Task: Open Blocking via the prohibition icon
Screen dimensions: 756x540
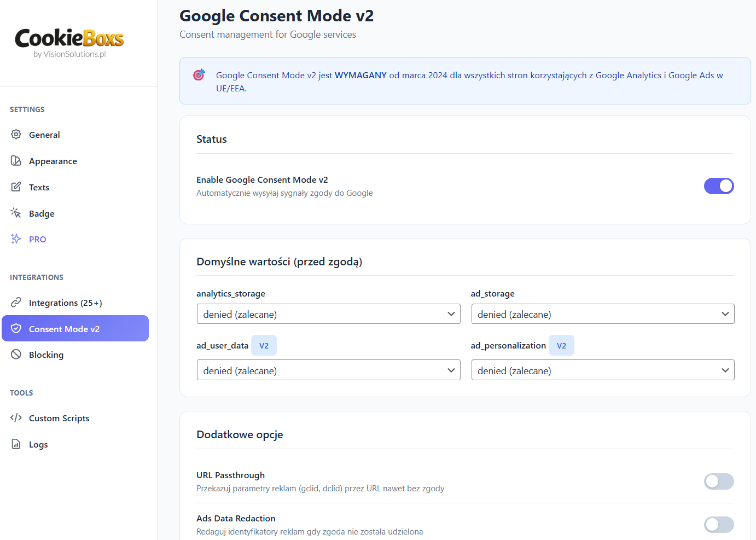Action: click(x=16, y=355)
